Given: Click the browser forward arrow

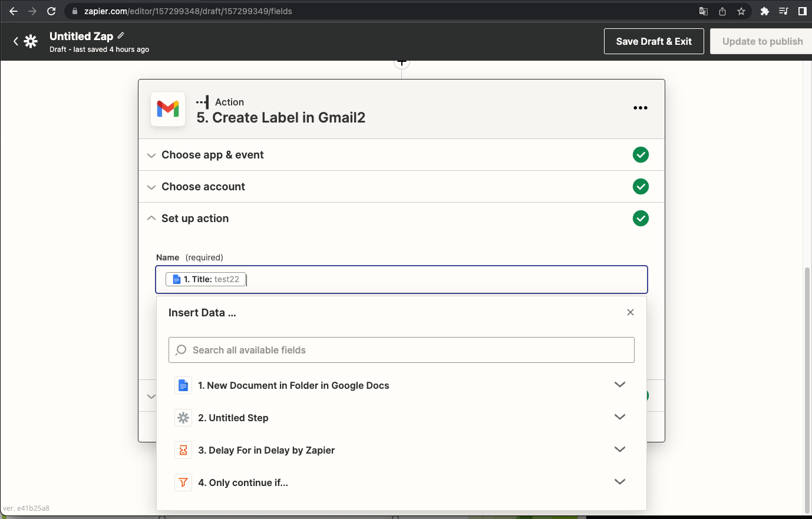Looking at the screenshot, I should (x=32, y=11).
